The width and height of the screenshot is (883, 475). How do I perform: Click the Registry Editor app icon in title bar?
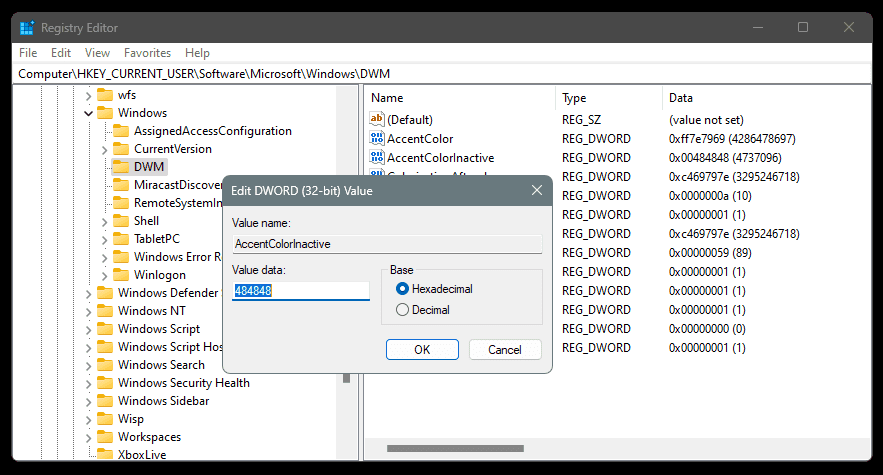(26, 28)
